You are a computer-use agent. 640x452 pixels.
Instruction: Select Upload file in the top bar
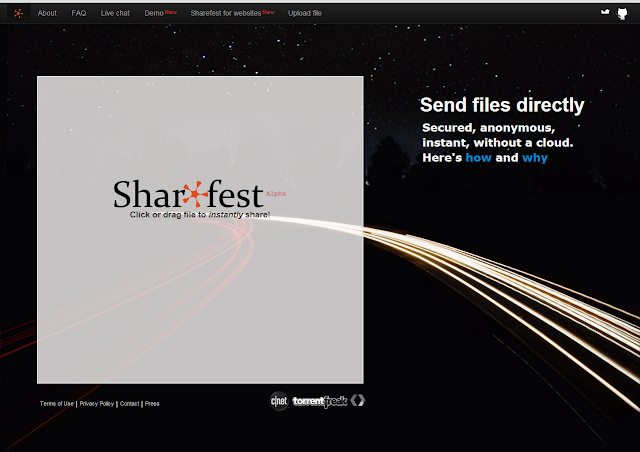305,13
